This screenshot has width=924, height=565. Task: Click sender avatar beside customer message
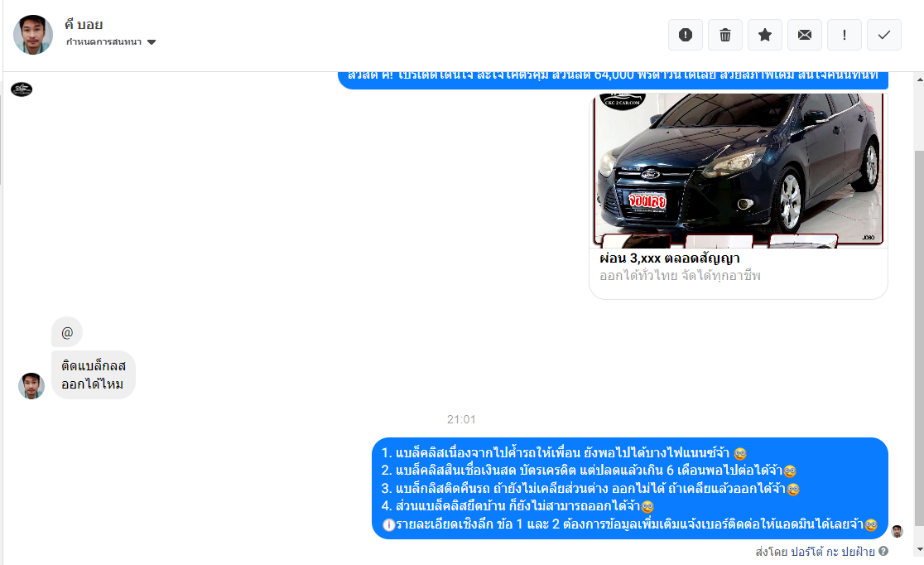31,386
